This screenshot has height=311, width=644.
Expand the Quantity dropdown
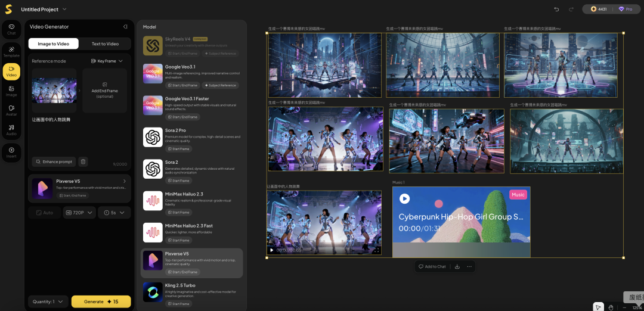[48, 301]
